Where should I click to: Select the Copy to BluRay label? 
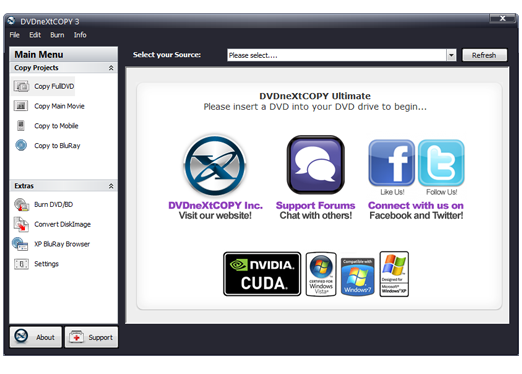pyautogui.click(x=57, y=146)
